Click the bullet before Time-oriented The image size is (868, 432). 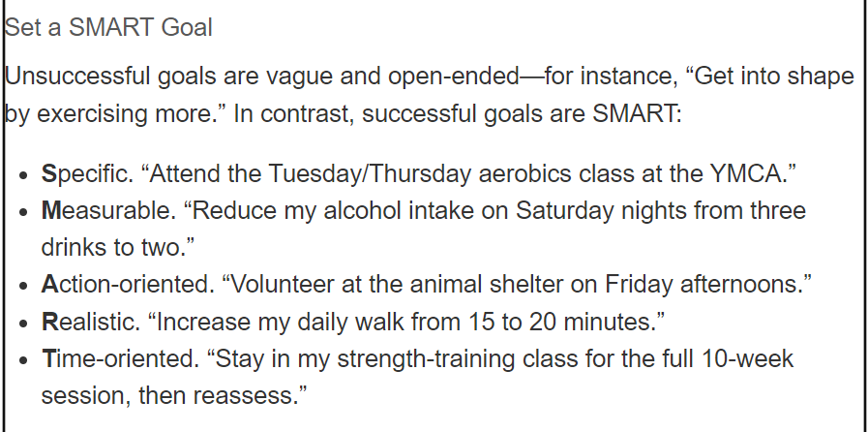point(22,360)
